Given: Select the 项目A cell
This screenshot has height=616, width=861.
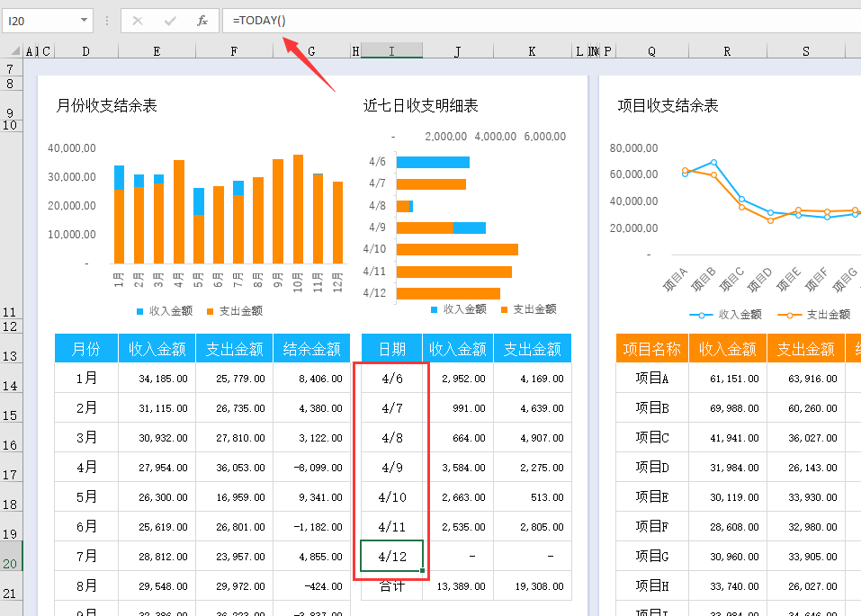Looking at the screenshot, I should (651, 379).
